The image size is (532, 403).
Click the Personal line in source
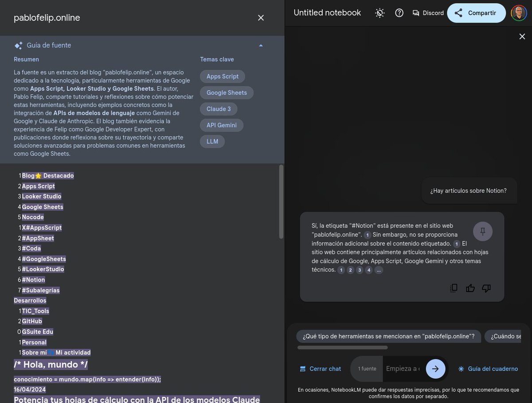click(x=34, y=342)
